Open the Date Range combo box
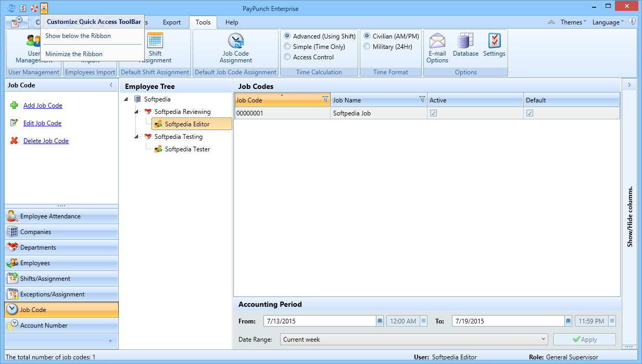Image resolution: width=642 pixels, height=364 pixels. [414, 340]
